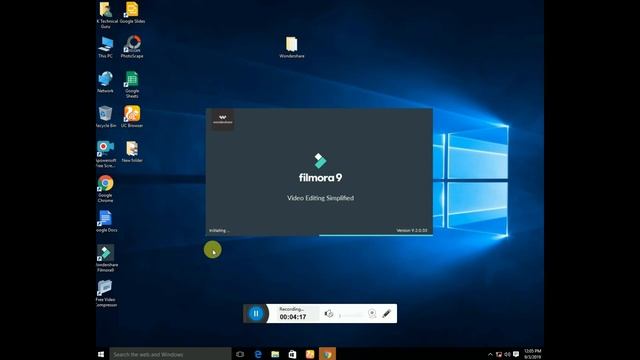
Task: Expand the hidden system tray icons
Action: (490, 354)
